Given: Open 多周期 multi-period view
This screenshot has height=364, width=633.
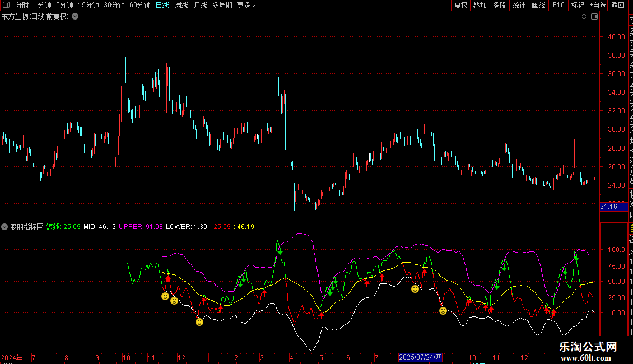Looking at the screenshot, I should pyautogui.click(x=222, y=5).
